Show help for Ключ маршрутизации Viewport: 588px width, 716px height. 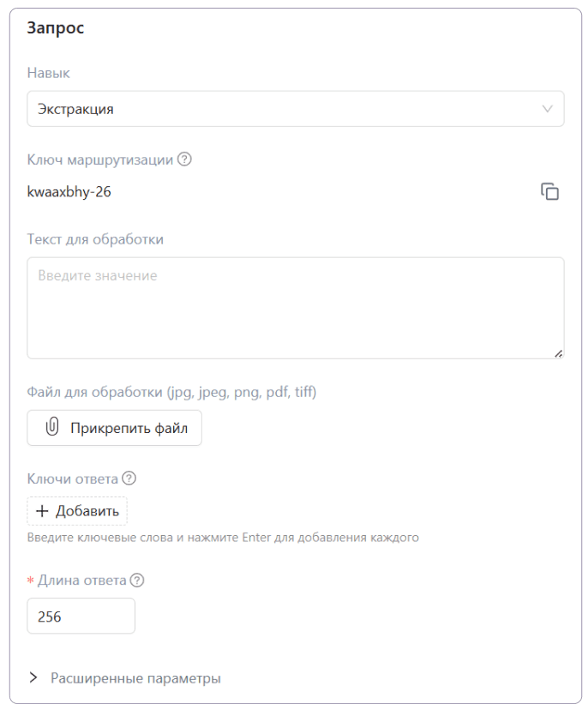184,159
